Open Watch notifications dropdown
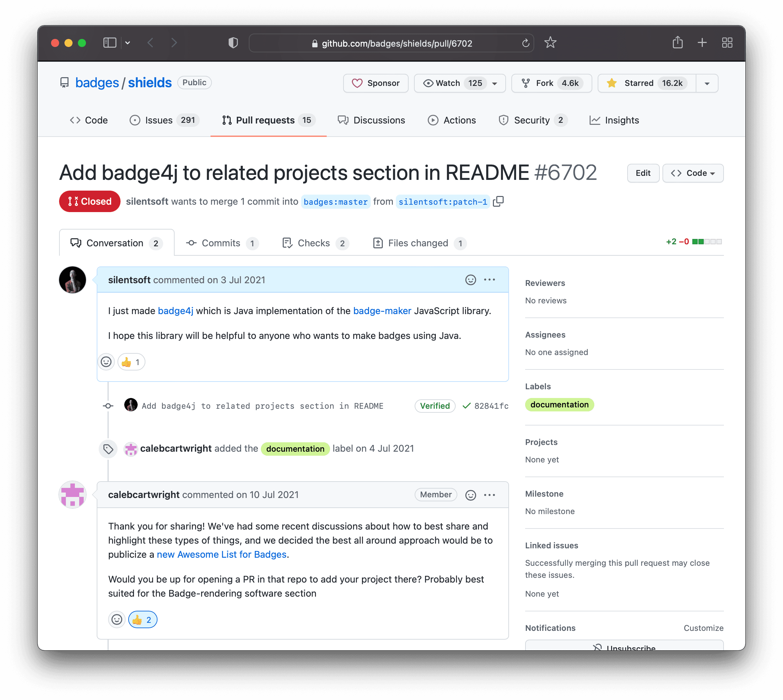The height and width of the screenshot is (700, 783). point(460,83)
